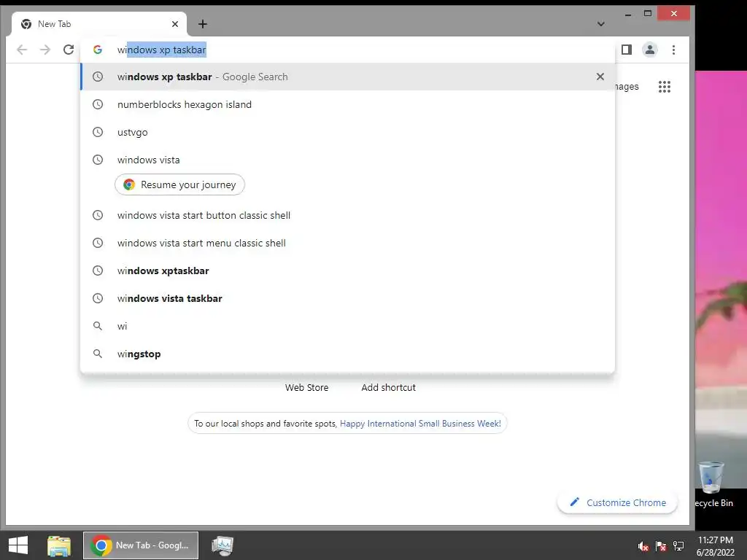Open the Web Store shortcut
The image size is (747, 560).
pyautogui.click(x=307, y=388)
